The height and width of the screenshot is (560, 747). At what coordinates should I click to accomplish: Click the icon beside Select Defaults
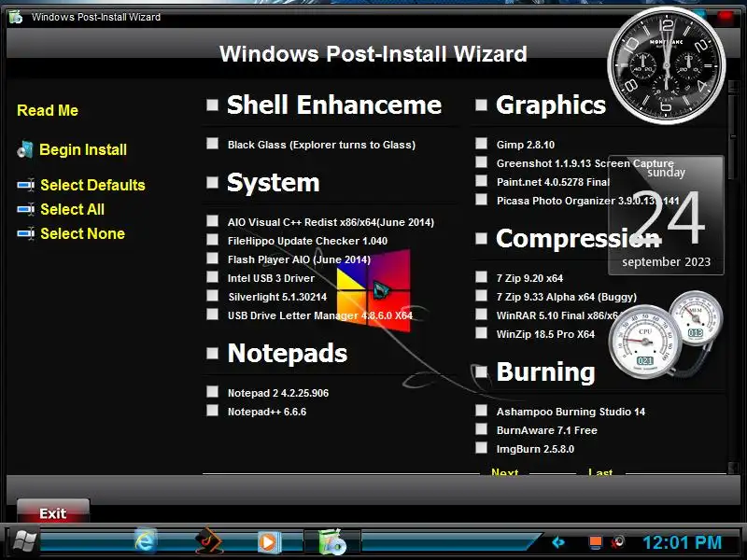tap(26, 185)
